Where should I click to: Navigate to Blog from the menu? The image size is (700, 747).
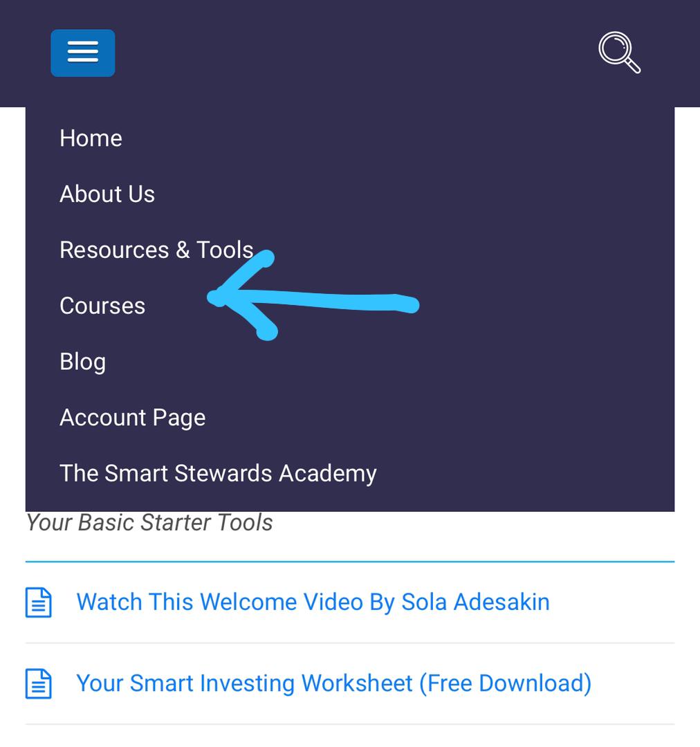[x=83, y=362]
